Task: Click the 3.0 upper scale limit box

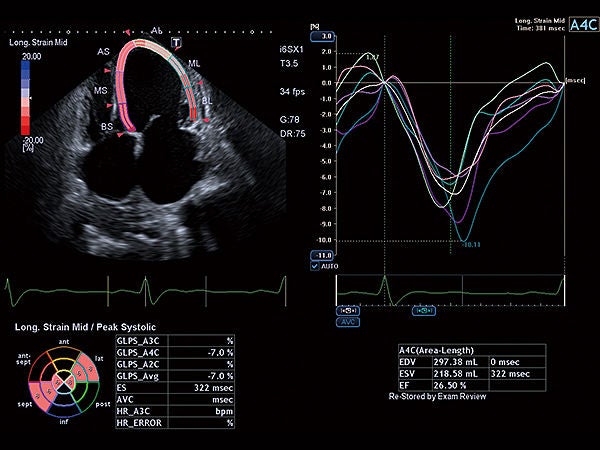Action: [323, 37]
